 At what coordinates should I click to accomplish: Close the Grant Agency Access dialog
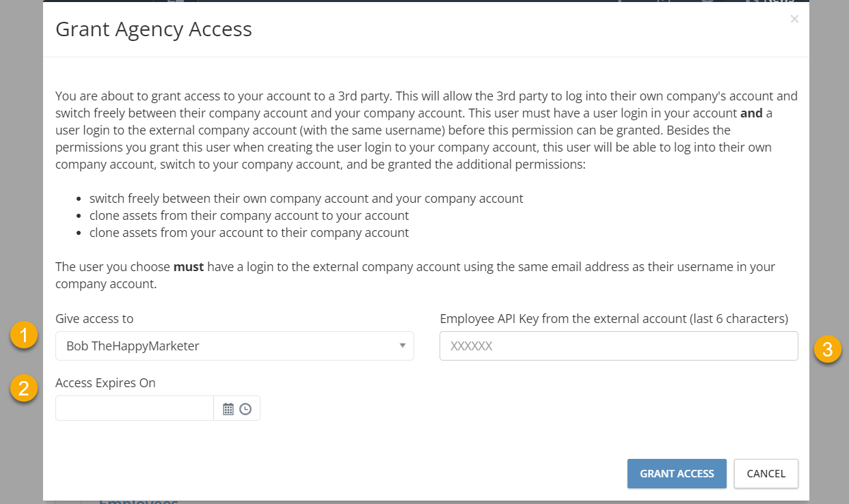pyautogui.click(x=794, y=19)
